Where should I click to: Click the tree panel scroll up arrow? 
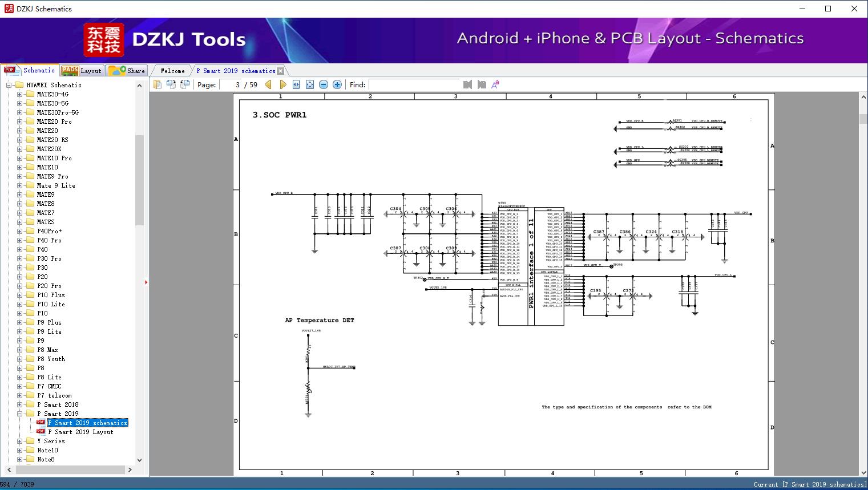(x=139, y=86)
